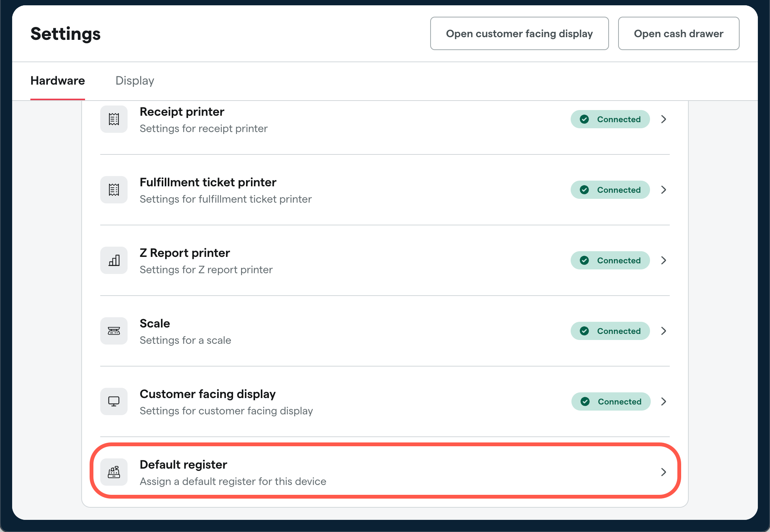Click the Receipt printer icon
Screen dimensions: 770x532
click(x=114, y=119)
